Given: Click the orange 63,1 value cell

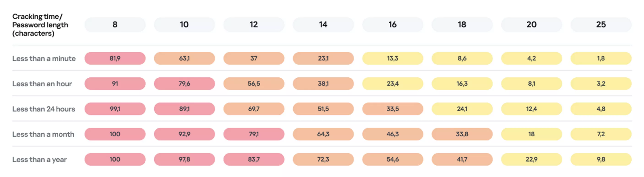Looking at the screenshot, I should 184,58.
